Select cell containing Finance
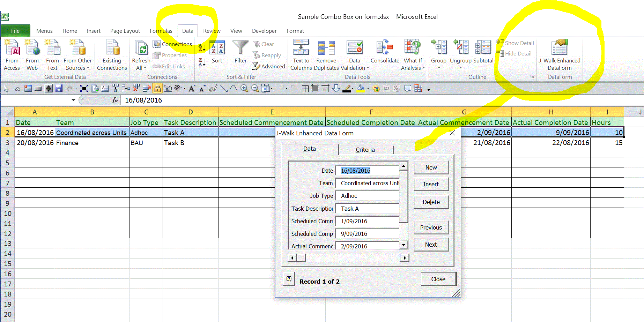This screenshot has height=322, width=644. (x=92, y=143)
